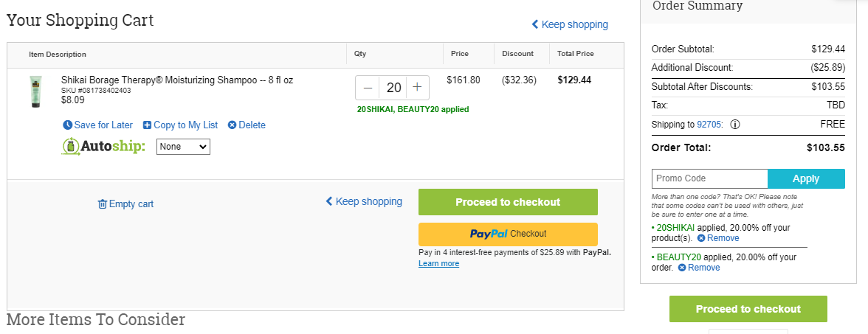Click the green Proceed to checkout button in cart
Screen dimensions: 868x334
click(x=508, y=202)
